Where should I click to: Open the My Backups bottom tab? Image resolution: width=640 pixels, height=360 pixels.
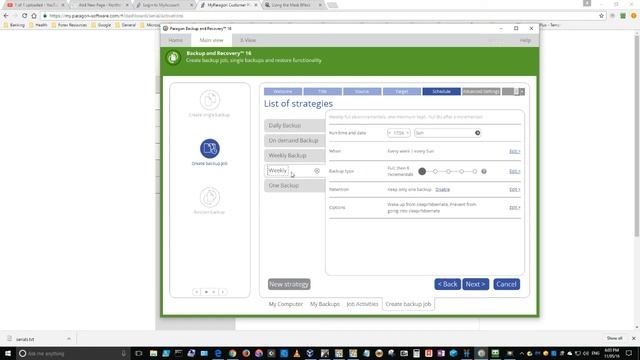325,304
